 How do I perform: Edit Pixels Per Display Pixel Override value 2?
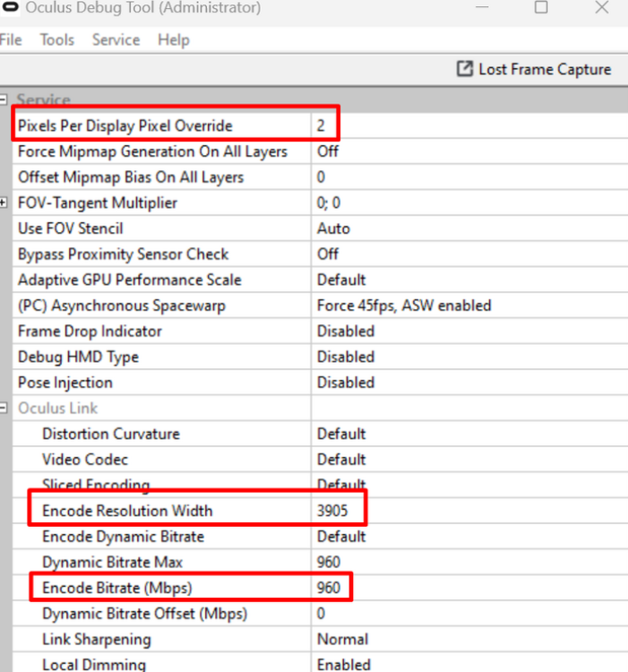click(321, 125)
